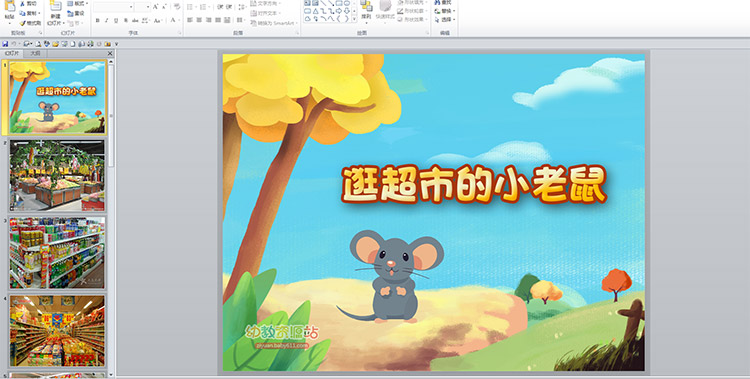This screenshot has width=750, height=379.
Task: Click the Find (查找) binoculars button
Action: click(x=443, y=2)
